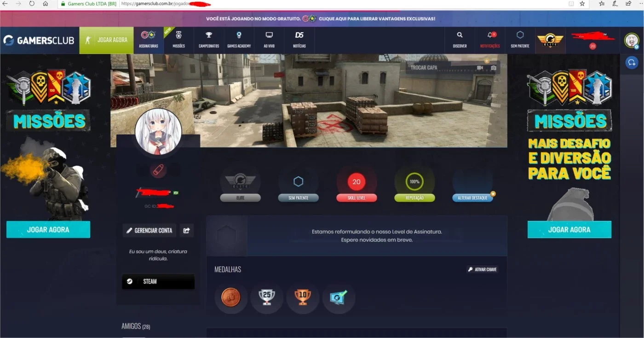The width and height of the screenshot is (644, 338).
Task: Open the user avatar menu in header
Action: (x=632, y=41)
